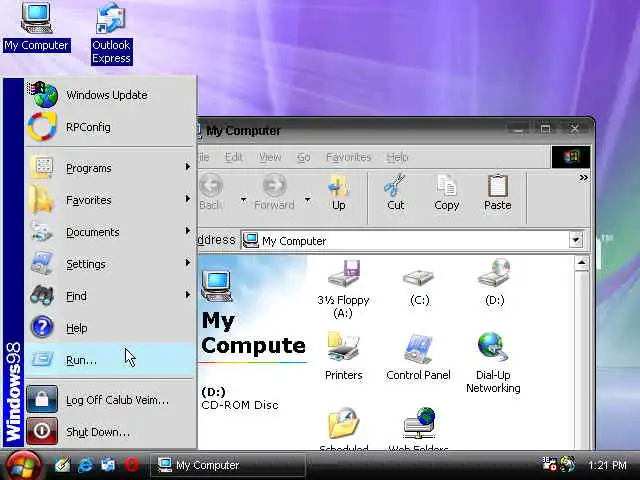Launch RPConfig from Start menu
The width and height of the screenshot is (640, 480).
[x=110, y=127]
